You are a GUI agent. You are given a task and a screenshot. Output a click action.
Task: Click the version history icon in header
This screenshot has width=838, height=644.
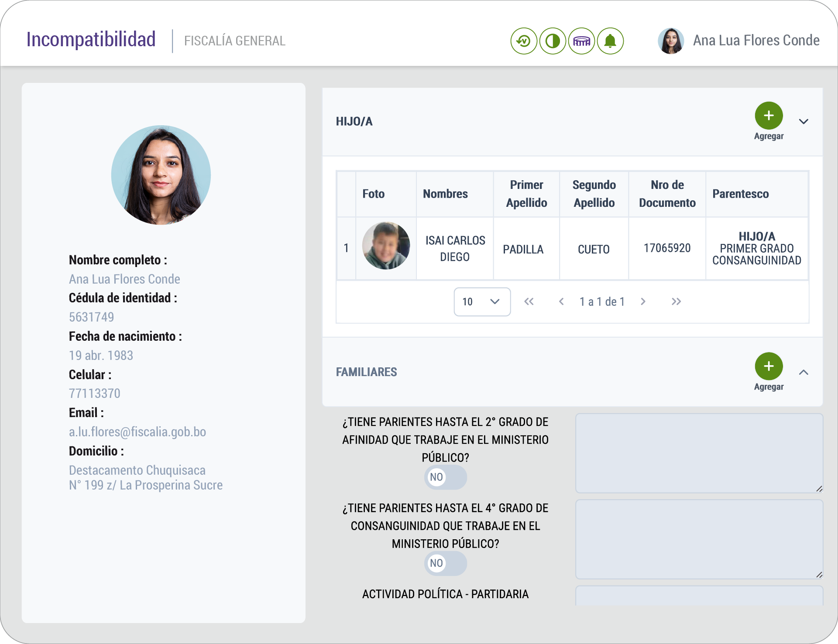(x=523, y=41)
